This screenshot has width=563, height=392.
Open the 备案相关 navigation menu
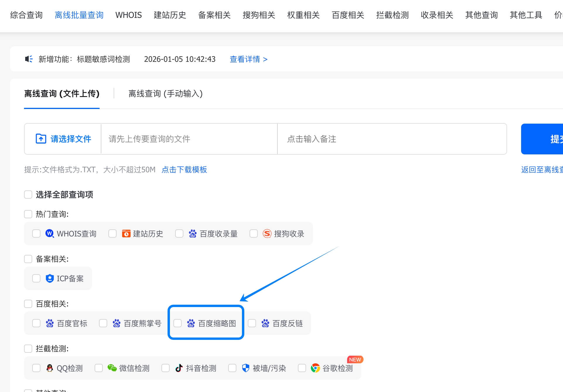[x=214, y=15]
